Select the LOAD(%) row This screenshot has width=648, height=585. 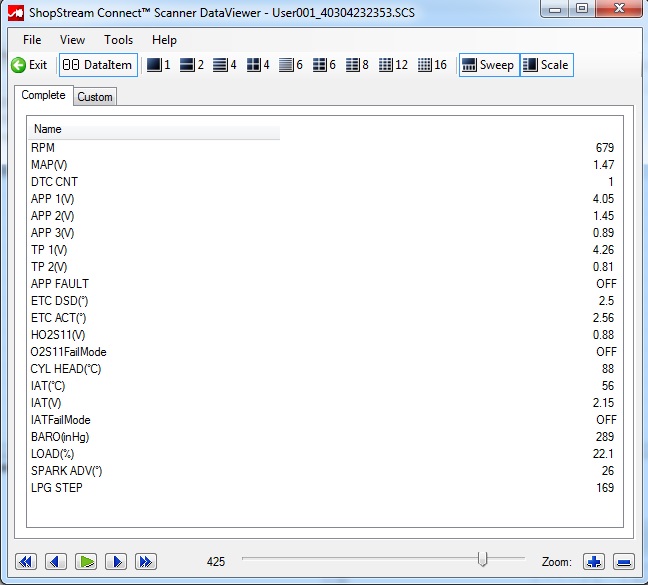[x=324, y=454]
